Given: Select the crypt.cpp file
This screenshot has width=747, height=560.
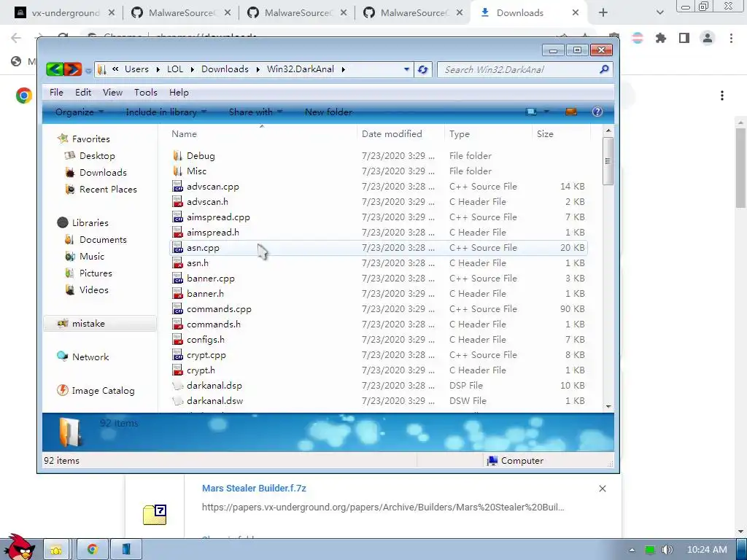Looking at the screenshot, I should [x=379, y=355].
